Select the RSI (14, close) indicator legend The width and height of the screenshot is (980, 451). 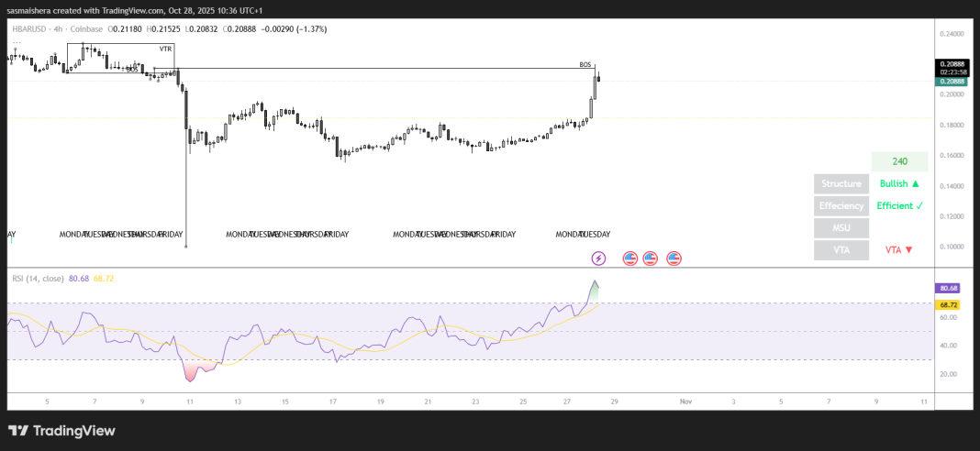(39, 278)
